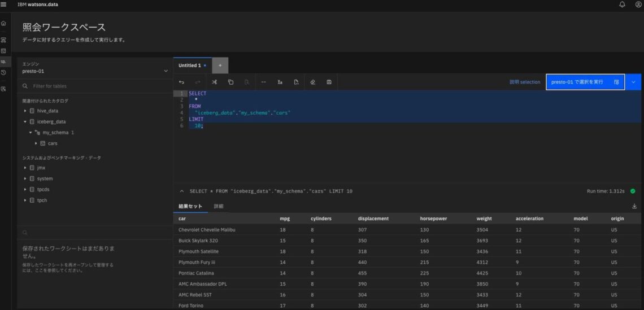644x310 pixels.
Task: Add a new query tab
Action: (220, 66)
